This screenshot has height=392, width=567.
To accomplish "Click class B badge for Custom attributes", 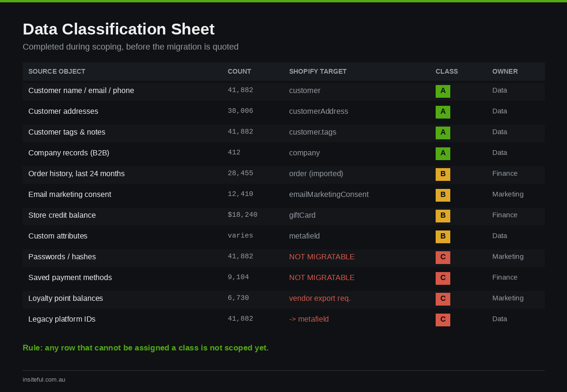I will pyautogui.click(x=443, y=237).
